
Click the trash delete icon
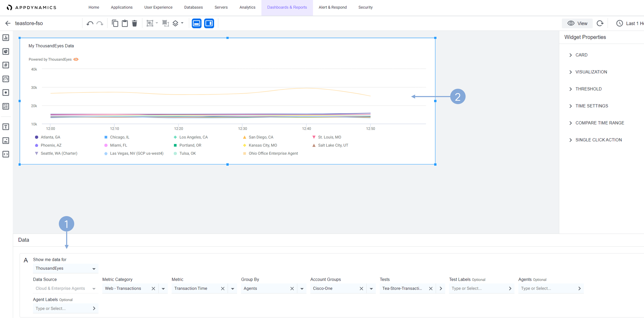[x=135, y=24]
